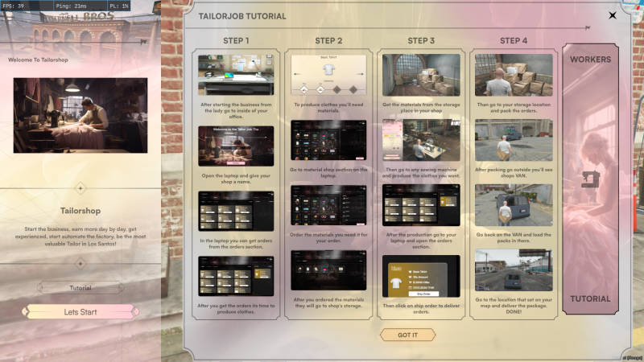Click the 'Then click on ship order' caption

point(421,309)
